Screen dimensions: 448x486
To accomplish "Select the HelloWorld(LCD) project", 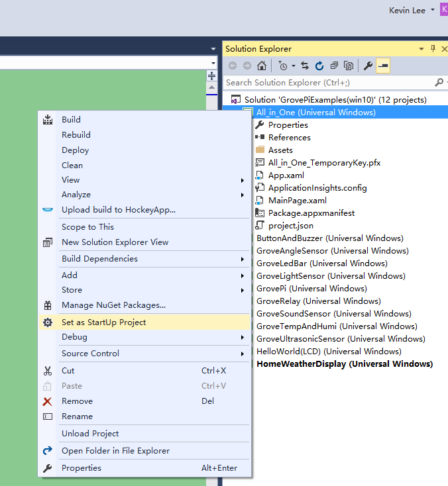I will click(x=329, y=352).
